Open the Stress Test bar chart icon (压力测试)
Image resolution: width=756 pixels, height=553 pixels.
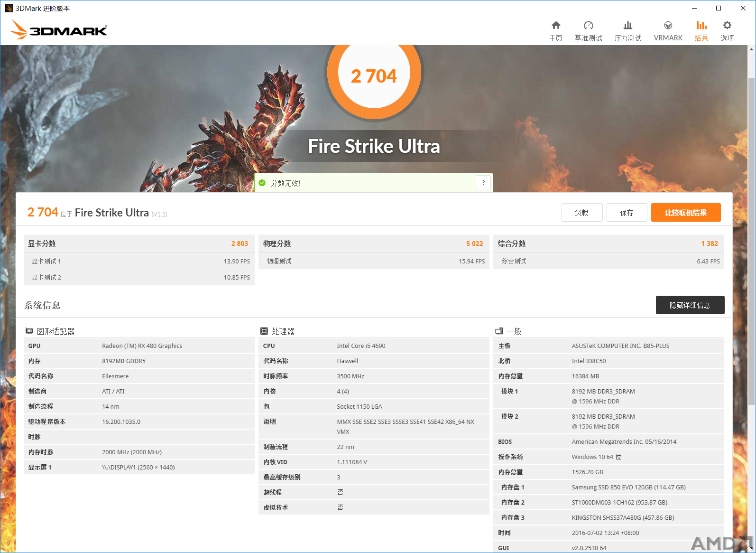[x=628, y=25]
